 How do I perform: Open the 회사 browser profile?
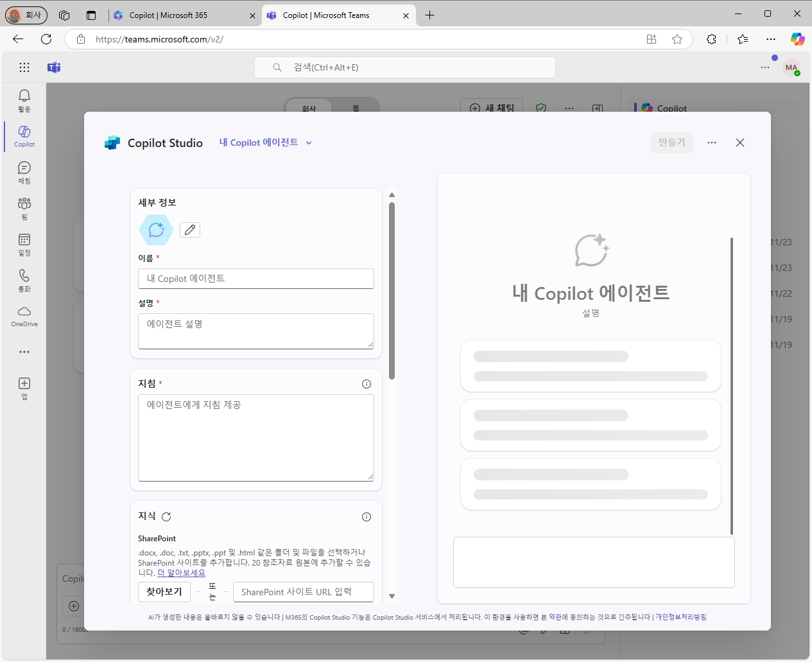coord(26,15)
